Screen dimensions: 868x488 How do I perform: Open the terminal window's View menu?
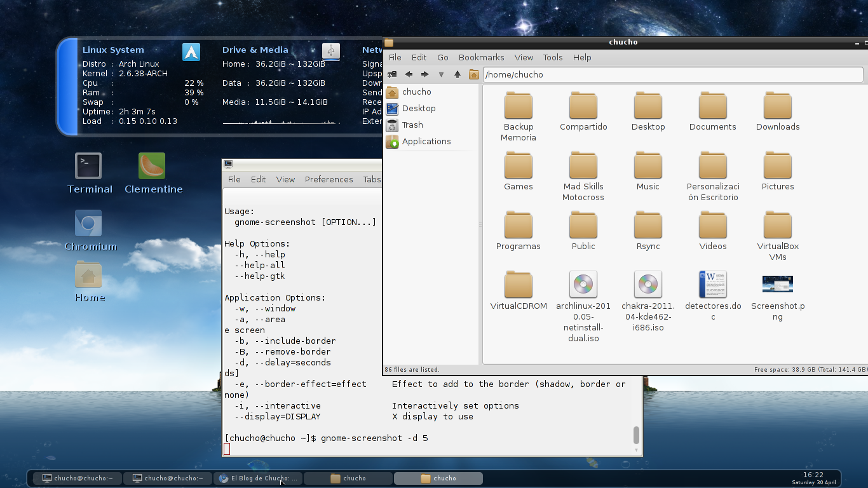tap(285, 179)
